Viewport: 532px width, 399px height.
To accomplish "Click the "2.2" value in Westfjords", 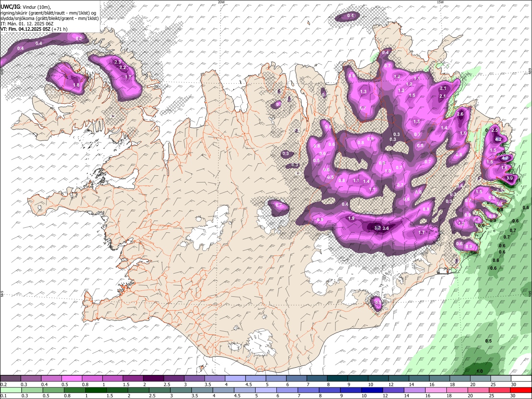I will tap(123, 68).
